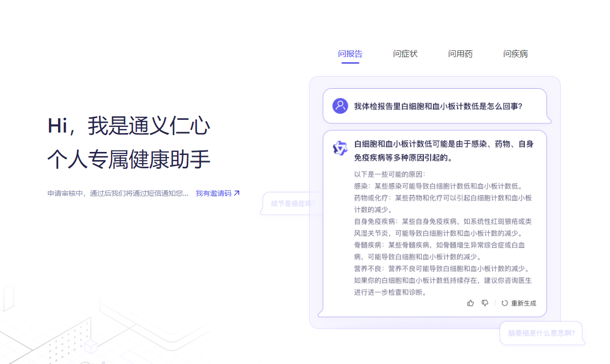The width and height of the screenshot is (610, 364).
Task: Click the 营养不良 explanation line
Action: (442, 269)
